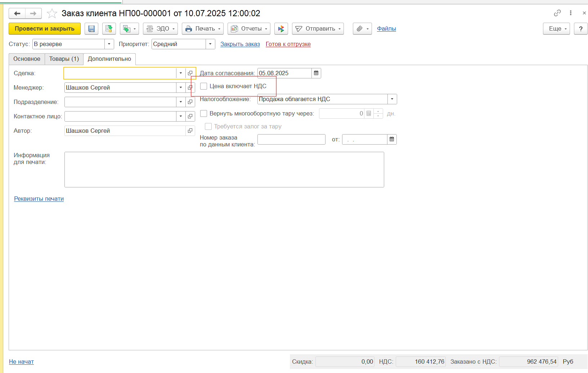Expand the Статус dropdown
This screenshot has height=373, width=588.
[x=109, y=44]
